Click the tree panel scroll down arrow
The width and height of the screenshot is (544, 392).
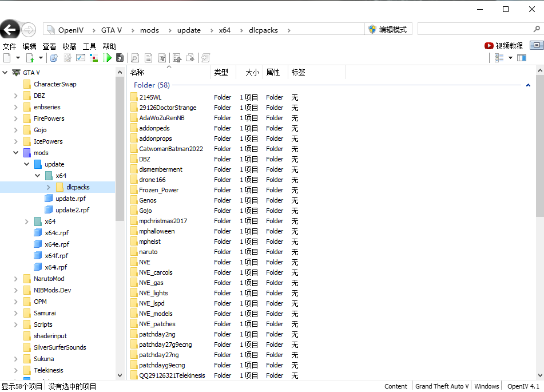[x=120, y=375]
